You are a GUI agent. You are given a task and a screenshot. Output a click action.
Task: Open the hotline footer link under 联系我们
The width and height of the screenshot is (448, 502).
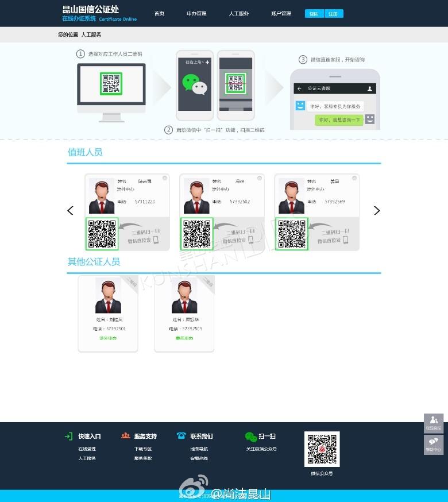[x=199, y=458]
